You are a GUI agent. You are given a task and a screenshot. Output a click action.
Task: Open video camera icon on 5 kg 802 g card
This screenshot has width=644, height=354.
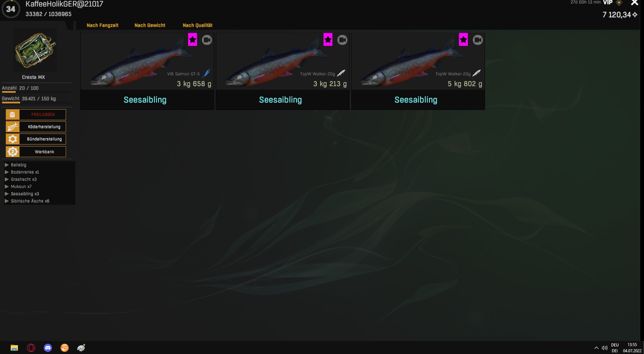(x=478, y=40)
